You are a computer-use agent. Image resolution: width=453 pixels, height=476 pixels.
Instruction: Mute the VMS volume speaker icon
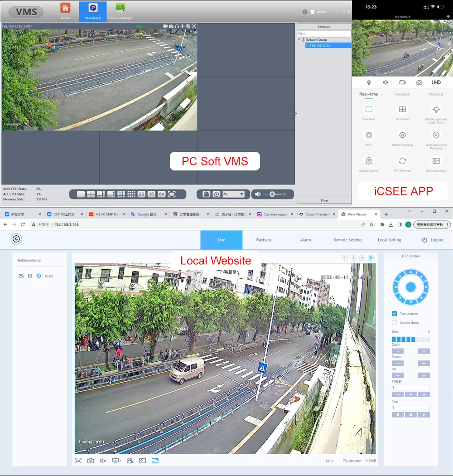(x=258, y=194)
